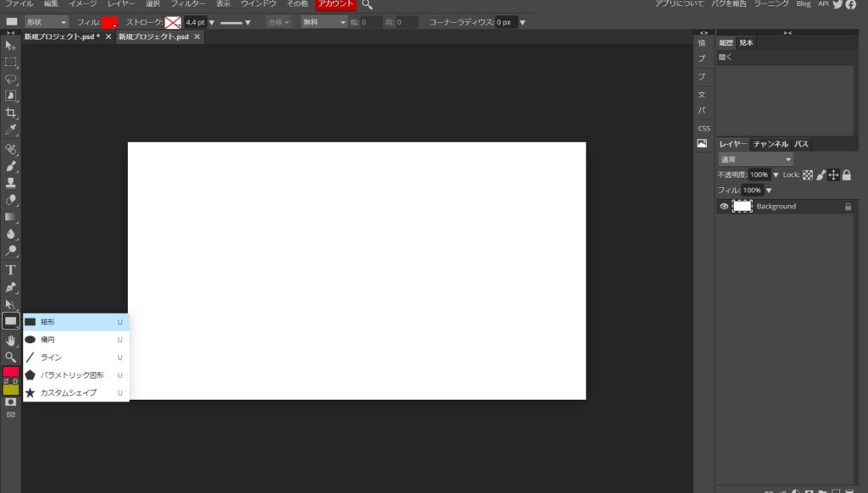Select the Eyedropper tool
868x493 pixels.
[11, 130]
